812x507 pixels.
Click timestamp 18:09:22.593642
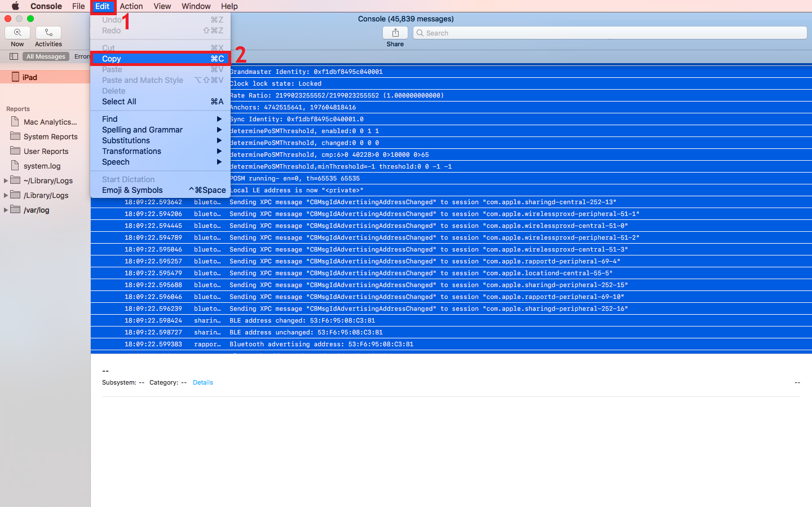(153, 202)
